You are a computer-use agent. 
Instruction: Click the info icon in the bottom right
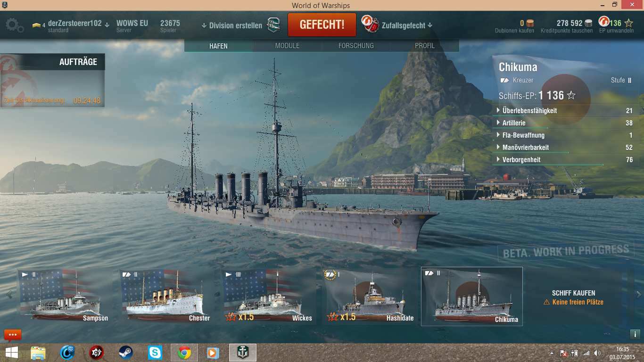point(635,334)
